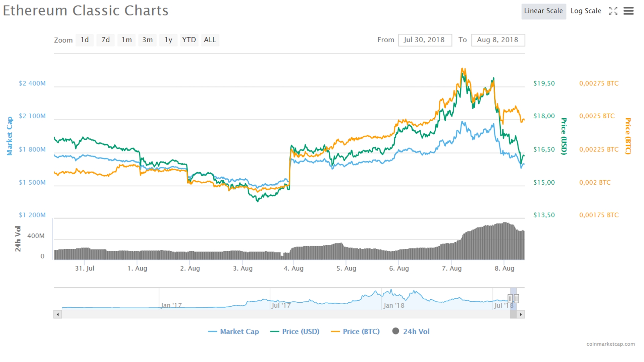Viewport: 644px width, 362px height.
Task: Click the left range selector handle
Action: (x=510, y=298)
